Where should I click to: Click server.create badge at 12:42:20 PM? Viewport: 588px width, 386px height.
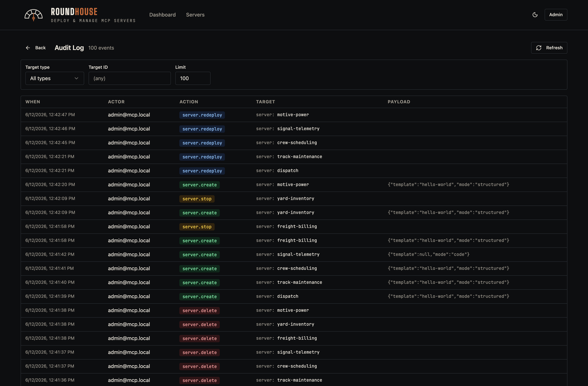tap(199, 185)
